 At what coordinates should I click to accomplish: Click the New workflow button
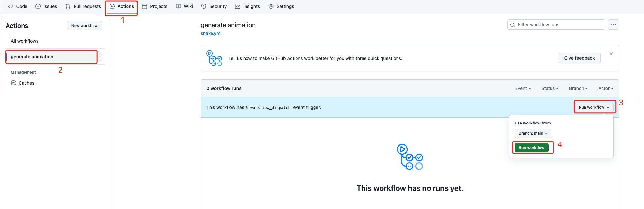click(84, 26)
